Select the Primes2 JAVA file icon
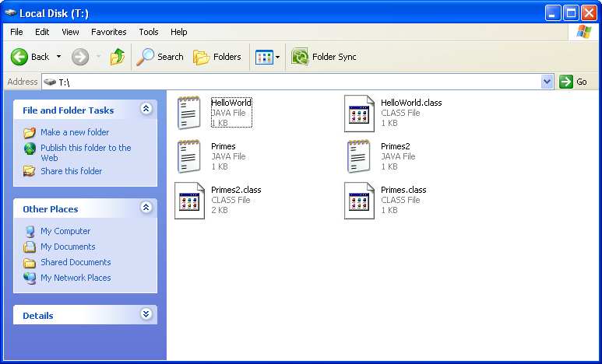 tap(359, 156)
